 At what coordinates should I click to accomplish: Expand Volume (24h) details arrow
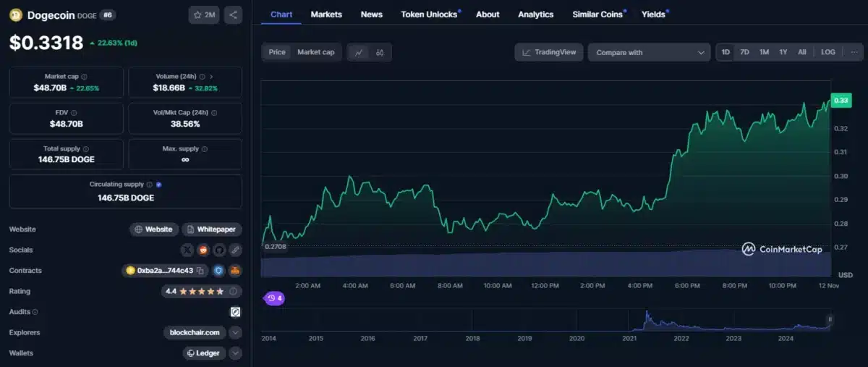click(x=211, y=76)
